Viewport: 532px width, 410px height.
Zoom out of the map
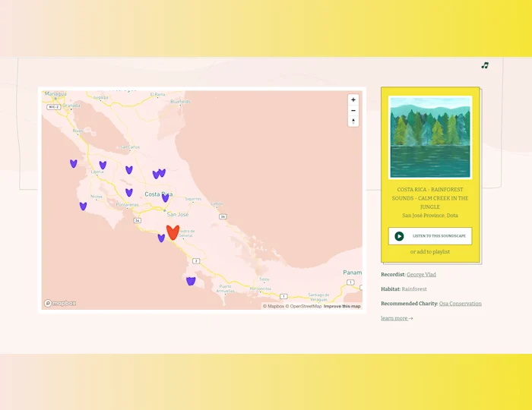[353, 110]
